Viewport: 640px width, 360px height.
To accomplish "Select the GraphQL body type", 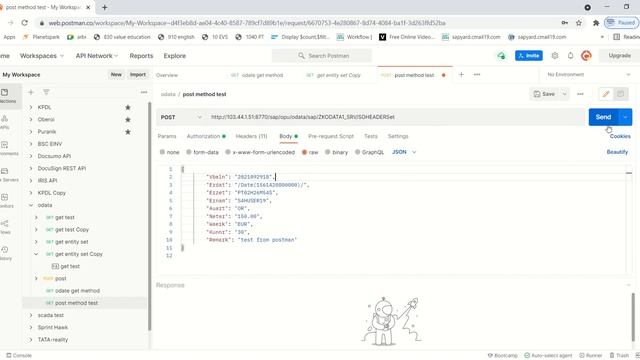I will tap(369, 152).
